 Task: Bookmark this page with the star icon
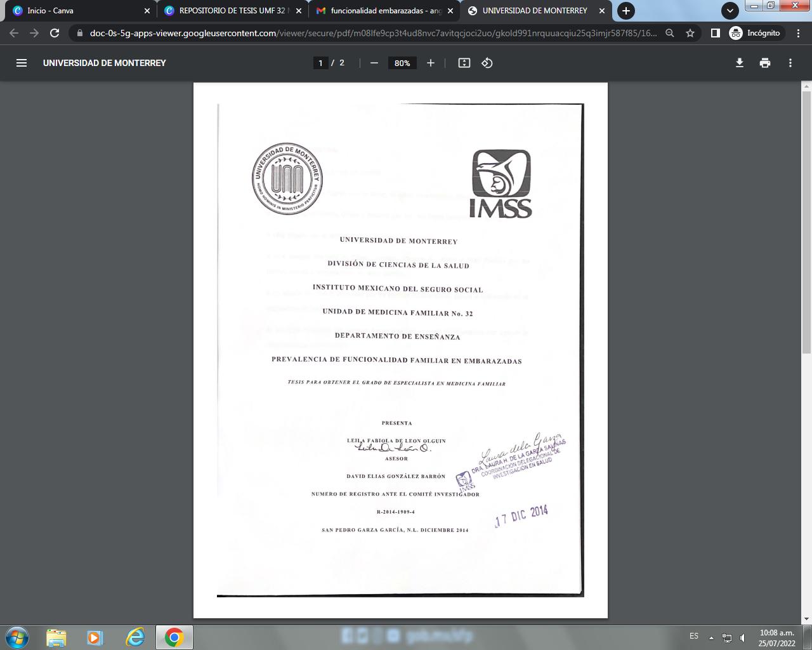690,33
